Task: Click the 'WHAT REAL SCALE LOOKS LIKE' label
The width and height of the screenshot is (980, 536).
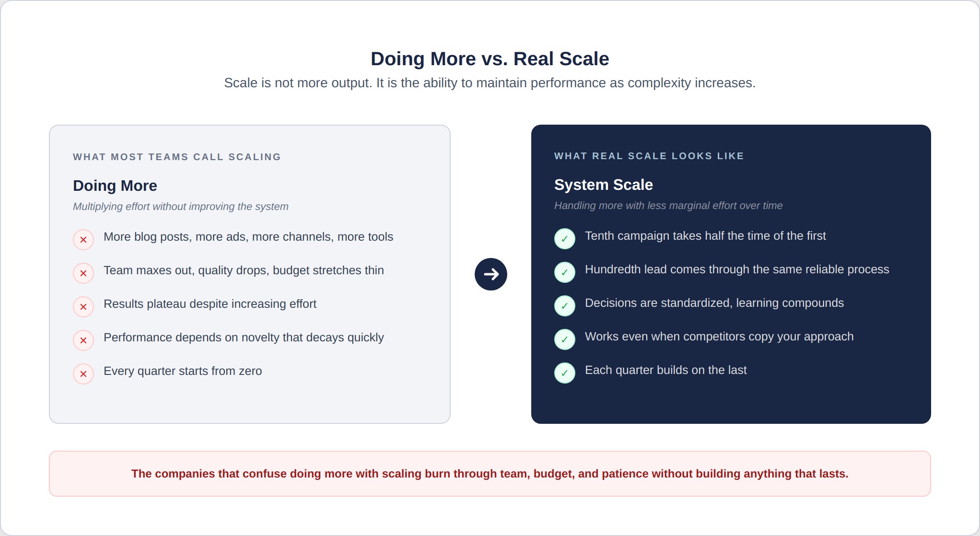Action: 649,156
